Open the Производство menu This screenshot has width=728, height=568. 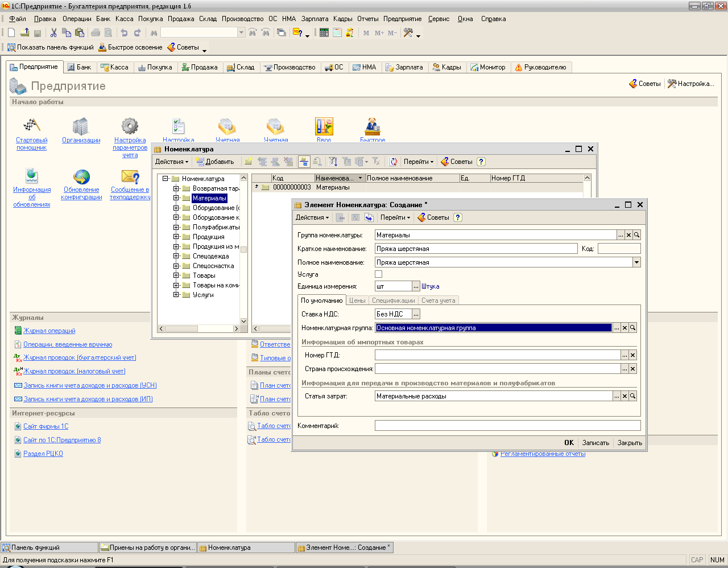(243, 19)
